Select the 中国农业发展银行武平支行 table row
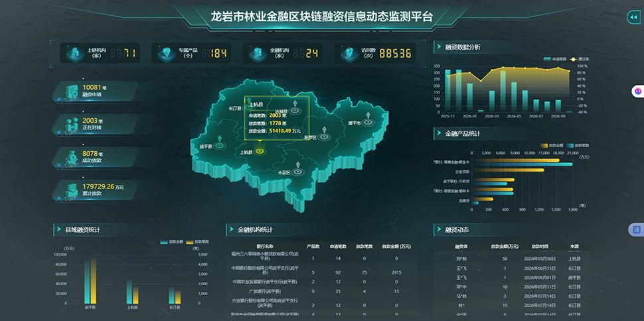Image resolution: width=644 pixels, height=321 pixels. [321, 282]
